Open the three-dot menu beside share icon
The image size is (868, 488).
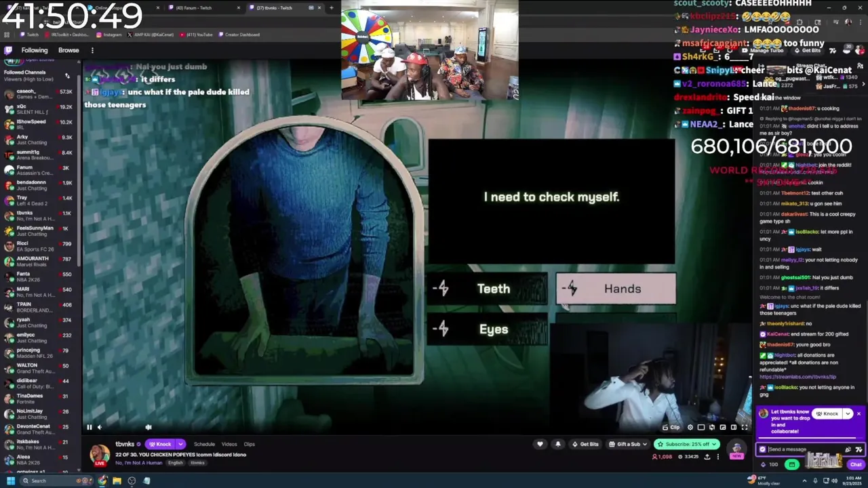click(x=718, y=457)
